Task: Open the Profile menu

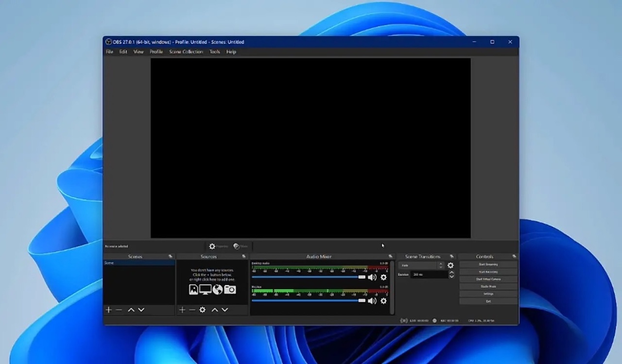Action: [156, 52]
